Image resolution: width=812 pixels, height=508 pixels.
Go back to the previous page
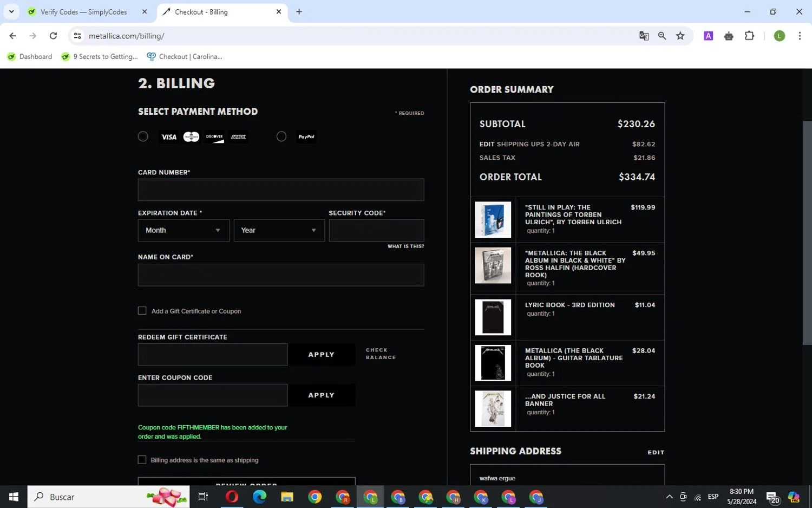(13, 36)
